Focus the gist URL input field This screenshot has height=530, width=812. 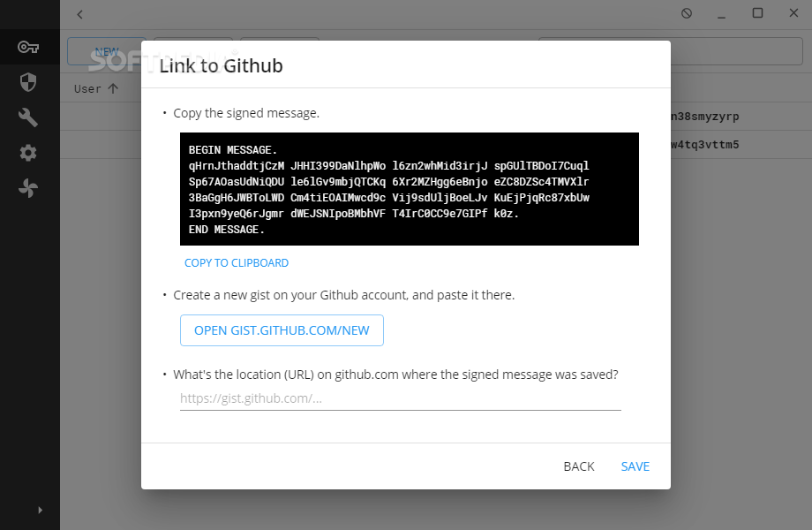coord(401,398)
